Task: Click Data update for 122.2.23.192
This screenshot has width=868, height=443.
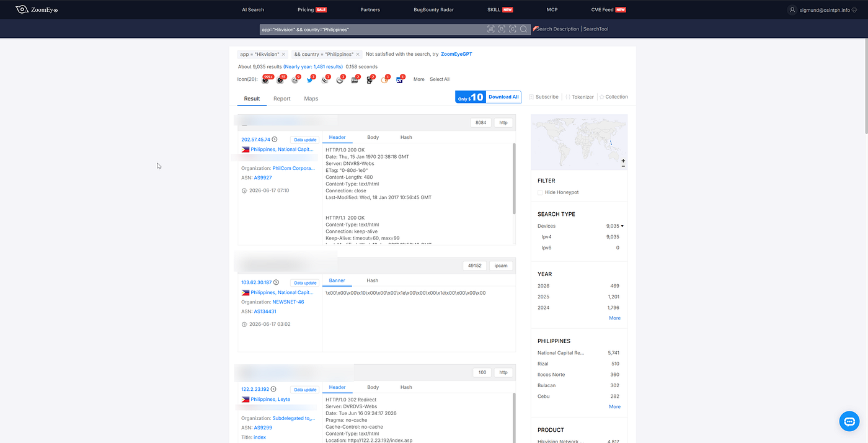Action: click(305, 390)
